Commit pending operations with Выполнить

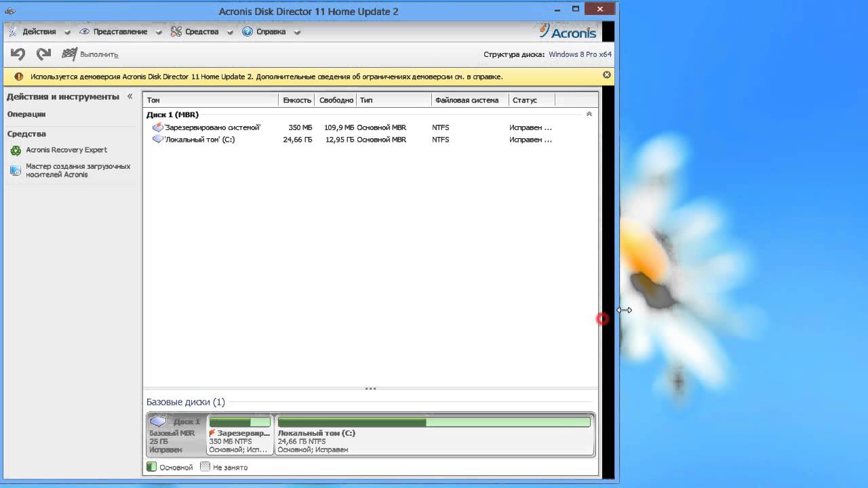90,54
